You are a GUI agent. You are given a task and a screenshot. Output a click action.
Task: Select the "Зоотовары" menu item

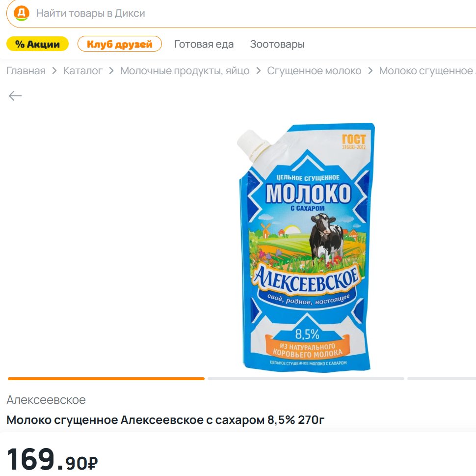[277, 44]
